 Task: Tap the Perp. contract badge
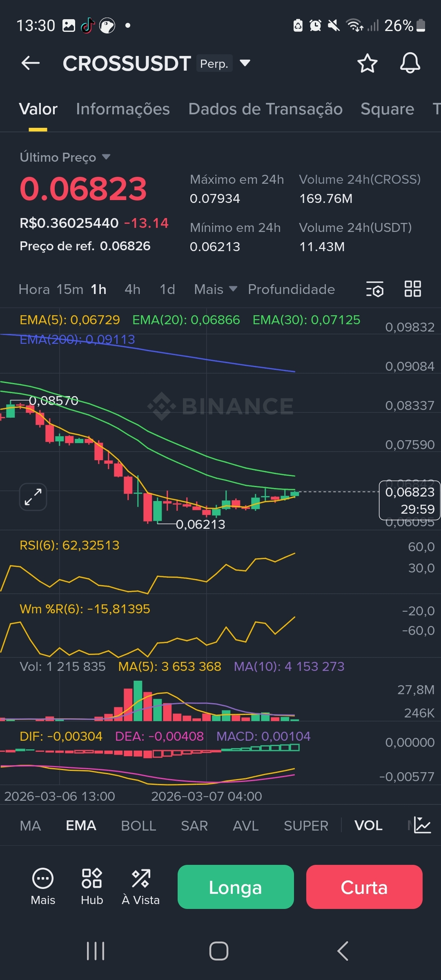(214, 63)
